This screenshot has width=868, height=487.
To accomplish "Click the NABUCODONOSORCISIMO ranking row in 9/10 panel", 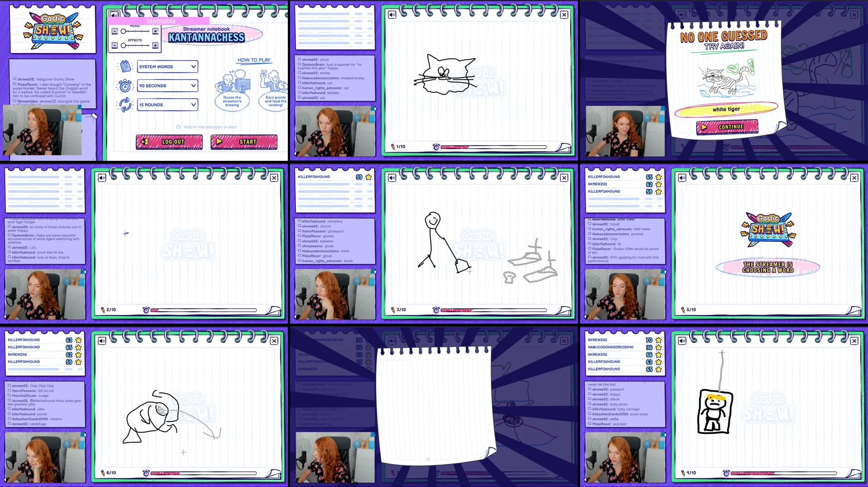I will (625, 347).
